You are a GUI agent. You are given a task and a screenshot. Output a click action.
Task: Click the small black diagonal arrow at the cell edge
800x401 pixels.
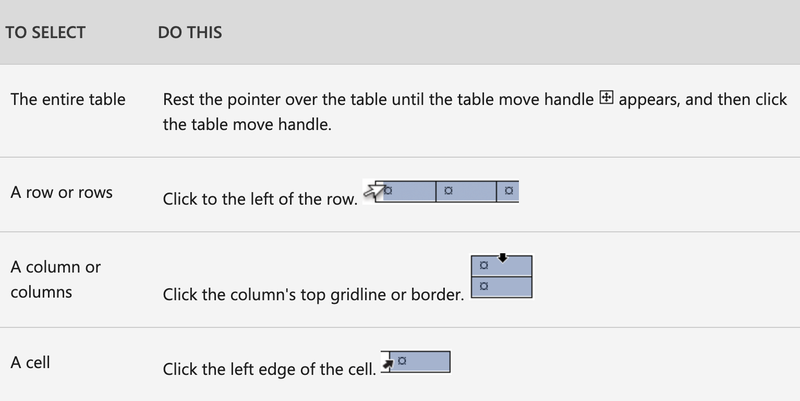coord(388,364)
